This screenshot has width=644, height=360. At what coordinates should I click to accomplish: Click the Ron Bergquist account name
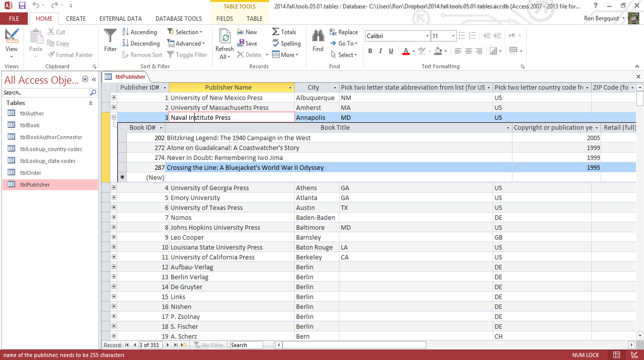(602, 18)
